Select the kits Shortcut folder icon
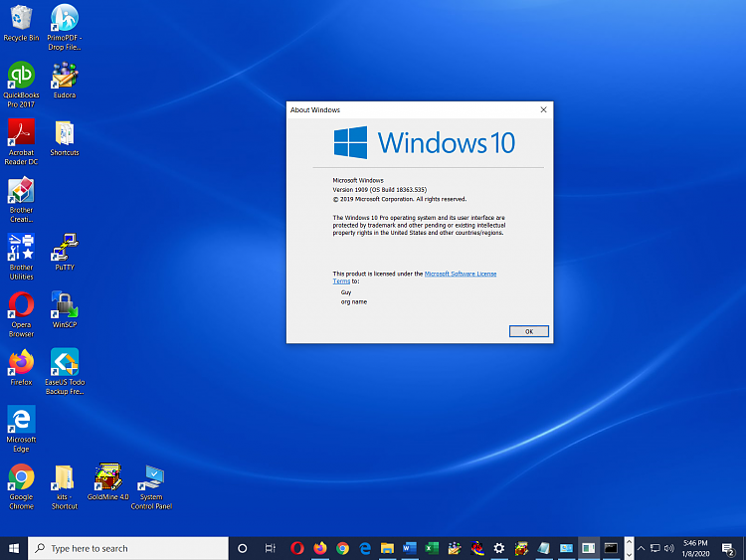 coord(65,486)
